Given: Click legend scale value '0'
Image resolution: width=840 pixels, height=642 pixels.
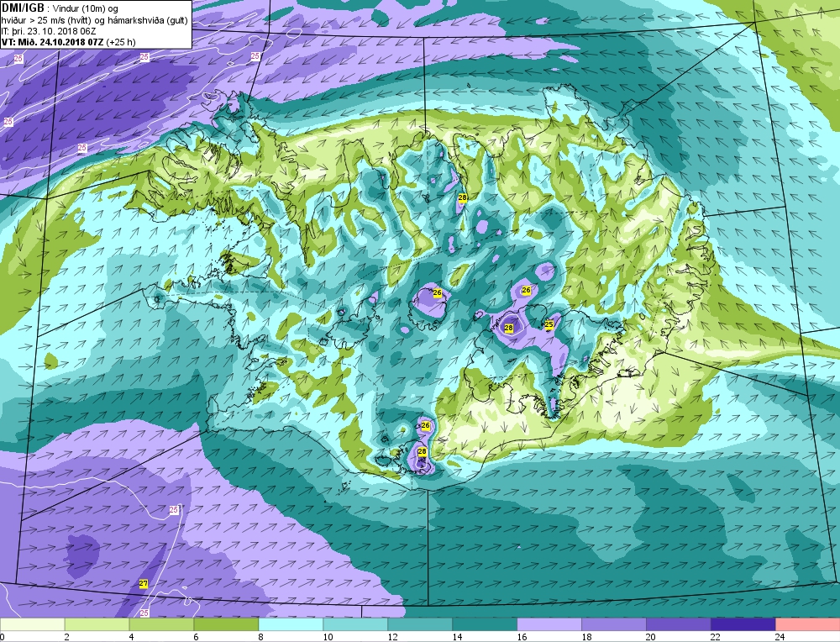Looking at the screenshot, I should (x=3, y=637).
